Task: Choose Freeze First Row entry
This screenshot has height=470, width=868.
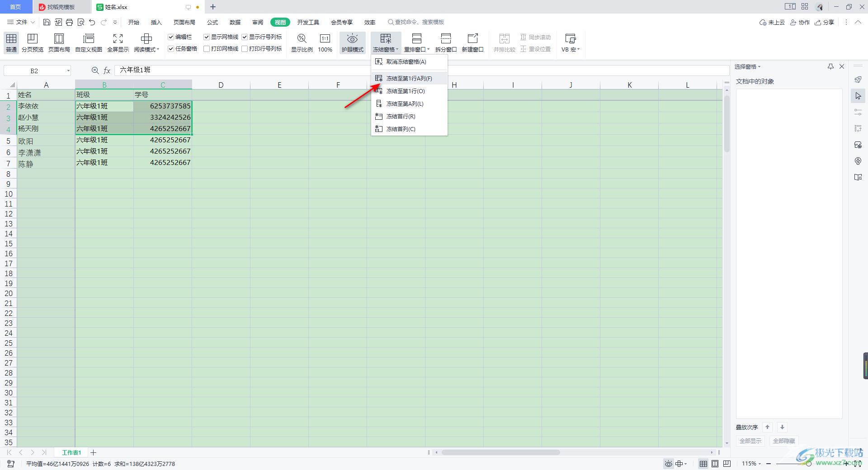Action: pyautogui.click(x=409, y=116)
